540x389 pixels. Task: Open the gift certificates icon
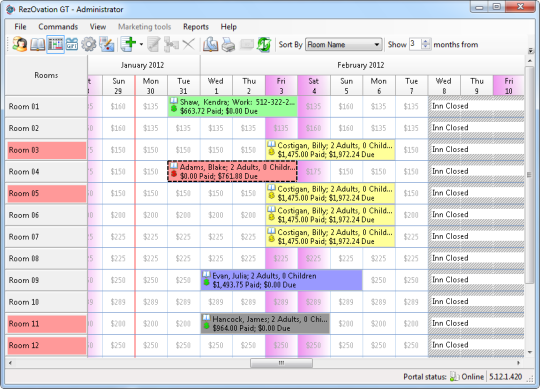click(72, 44)
